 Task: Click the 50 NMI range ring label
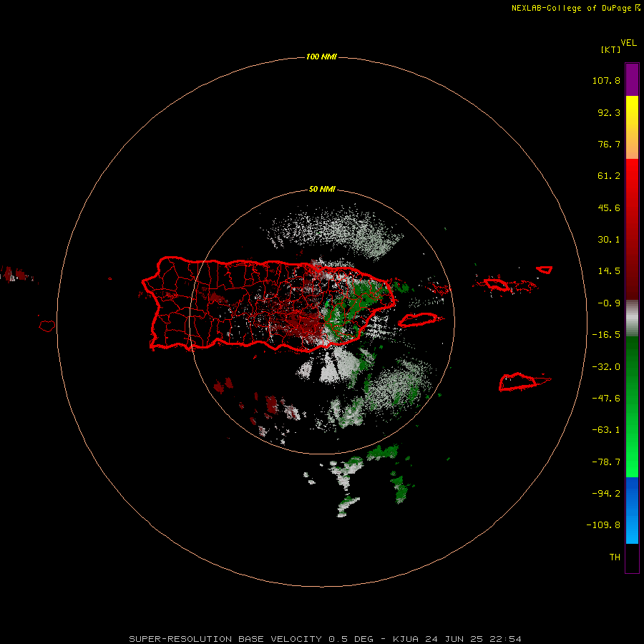(x=322, y=189)
